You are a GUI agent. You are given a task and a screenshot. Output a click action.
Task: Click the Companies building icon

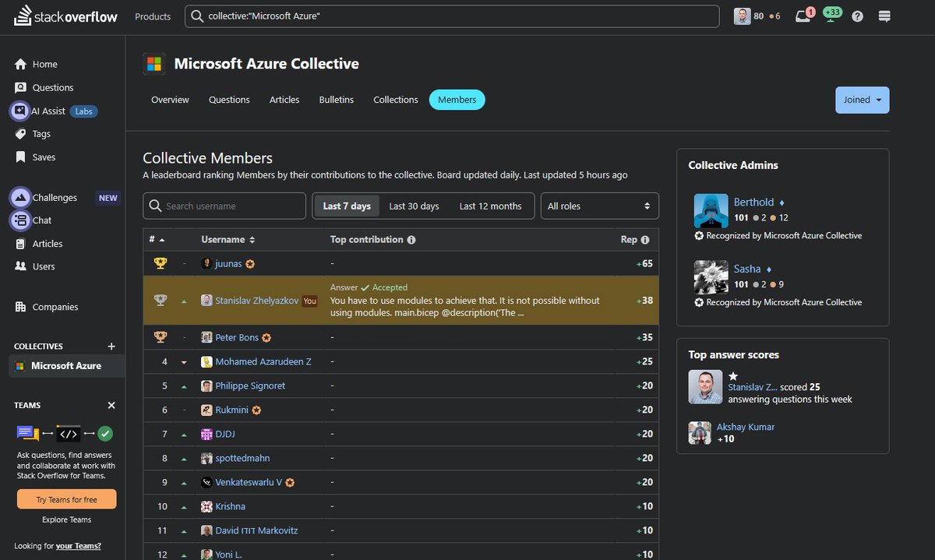tap(21, 307)
